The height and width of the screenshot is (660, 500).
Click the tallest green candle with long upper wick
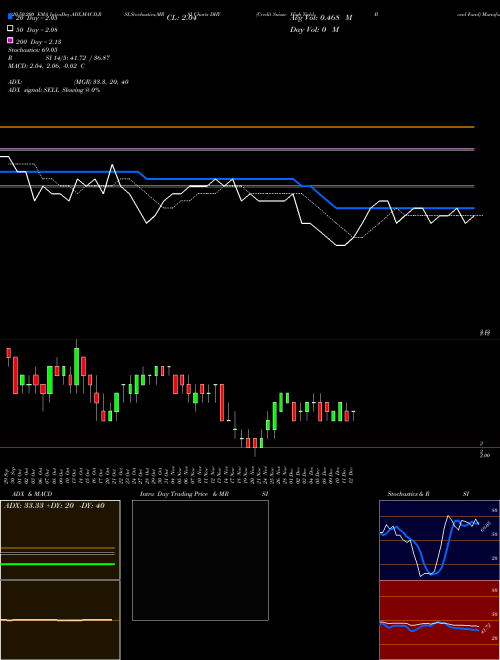(76, 366)
